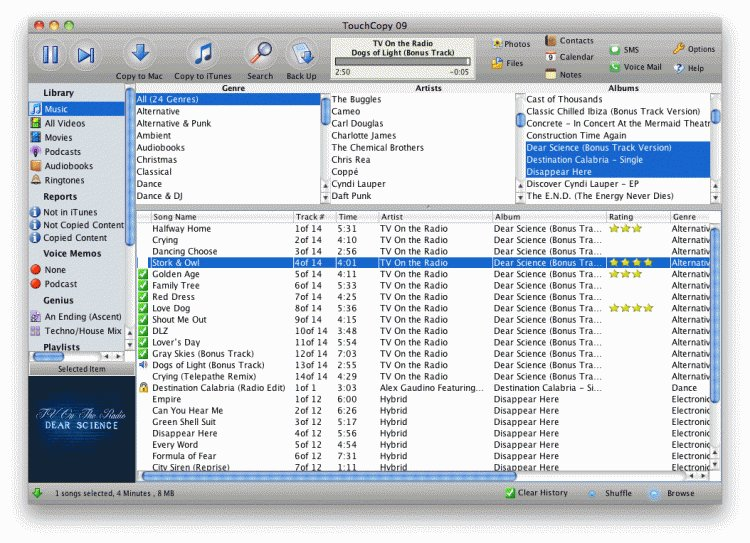The image size is (750, 543).
Task: Pause the currently playing song
Action: (x=50, y=56)
